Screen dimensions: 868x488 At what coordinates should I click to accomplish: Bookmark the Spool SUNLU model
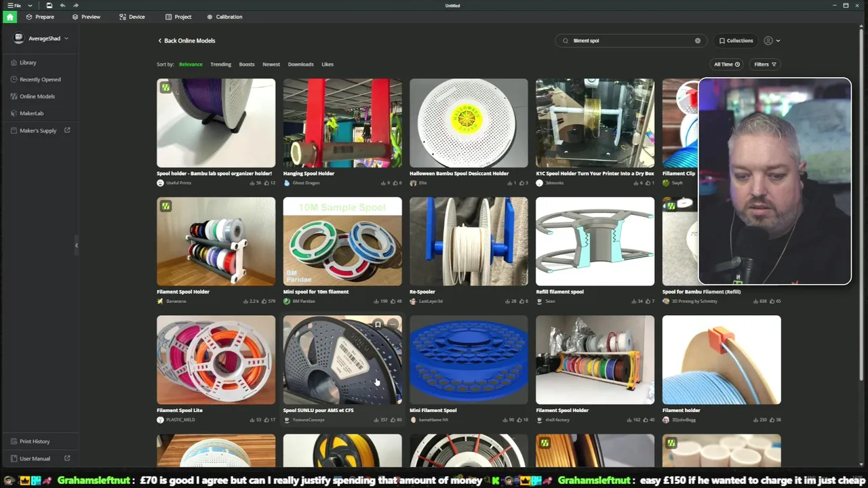pyautogui.click(x=378, y=325)
